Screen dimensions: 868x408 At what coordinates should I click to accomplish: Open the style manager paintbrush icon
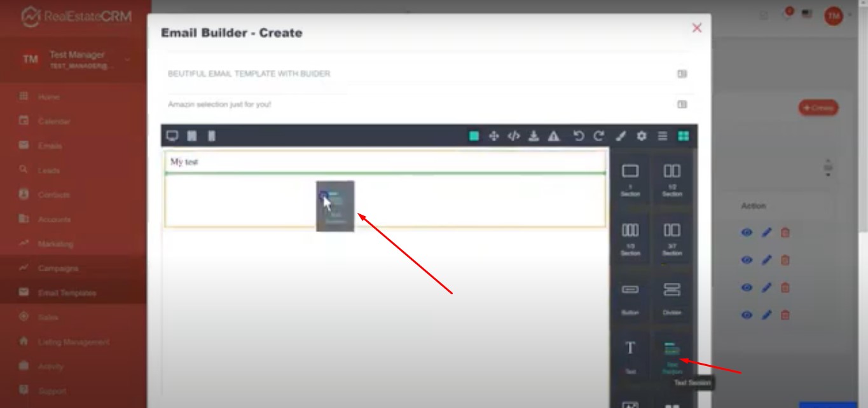621,136
